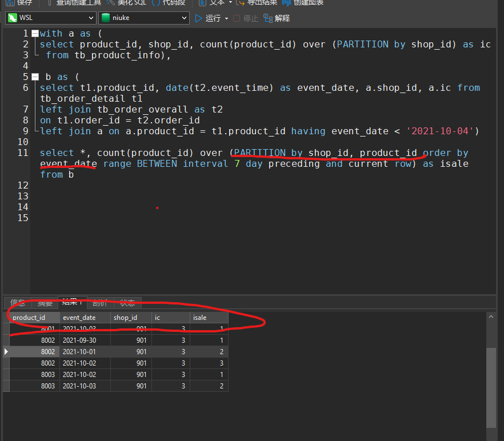Switch to the Profile (剖析) tab

tap(100, 303)
